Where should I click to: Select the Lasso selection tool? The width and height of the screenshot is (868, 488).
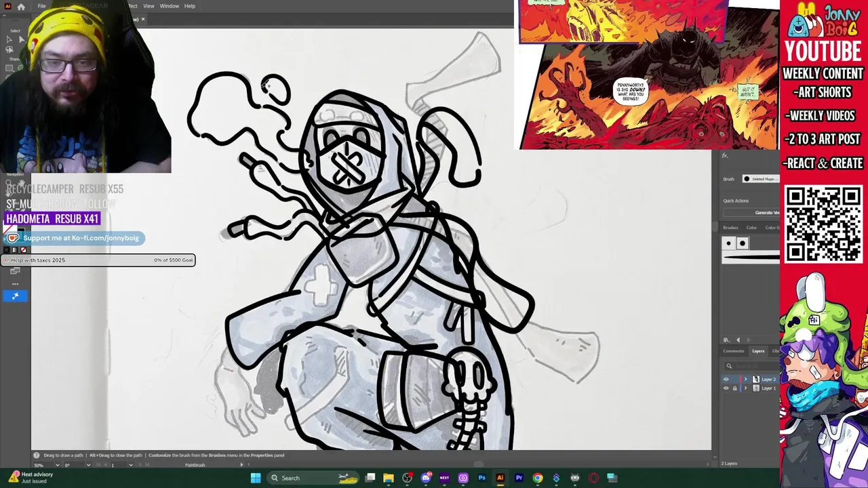[x=9, y=50]
